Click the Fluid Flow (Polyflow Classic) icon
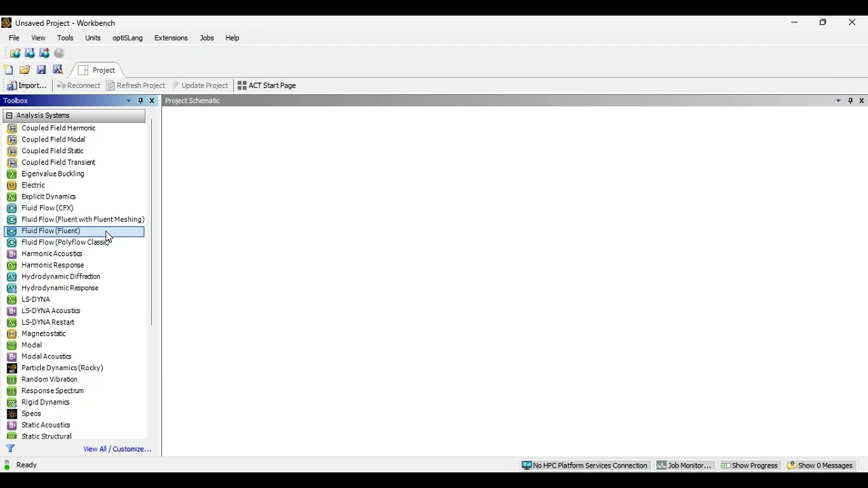This screenshot has width=868, height=488. 12,243
